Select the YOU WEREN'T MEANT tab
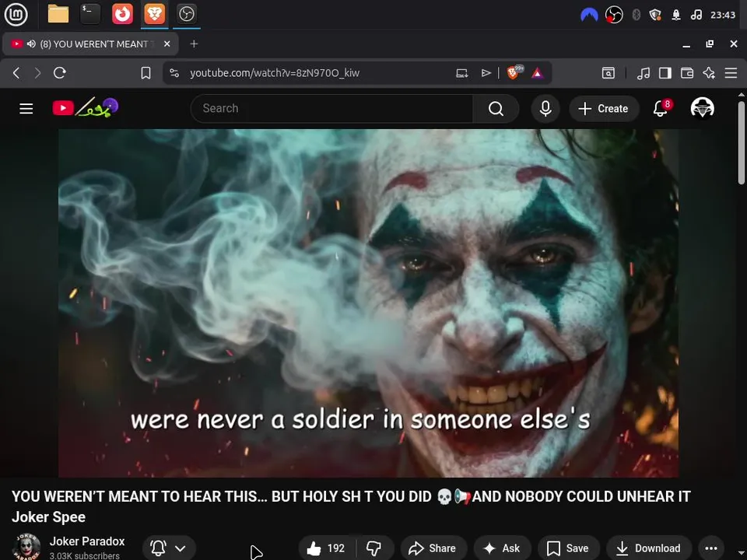Viewport: 747px width, 560px height. (x=90, y=44)
